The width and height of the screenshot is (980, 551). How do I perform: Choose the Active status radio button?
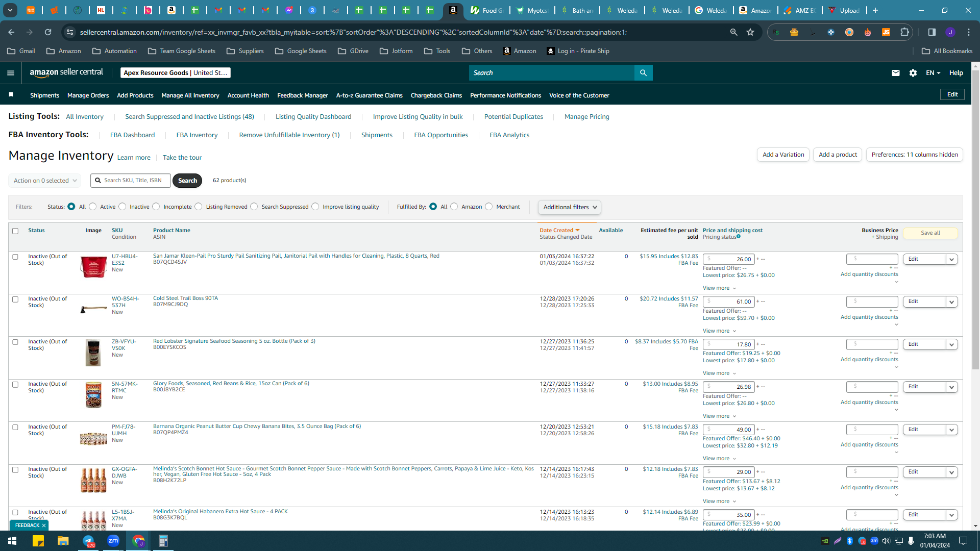point(92,207)
